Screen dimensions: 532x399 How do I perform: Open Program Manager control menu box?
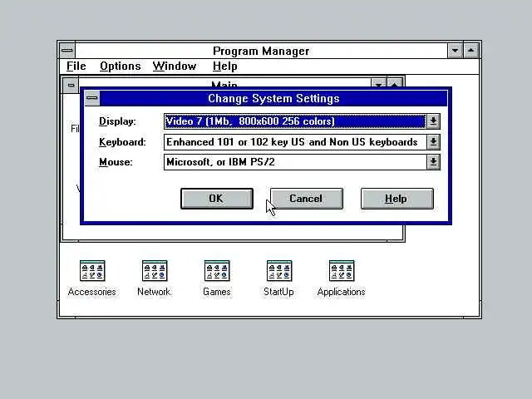pos(67,51)
